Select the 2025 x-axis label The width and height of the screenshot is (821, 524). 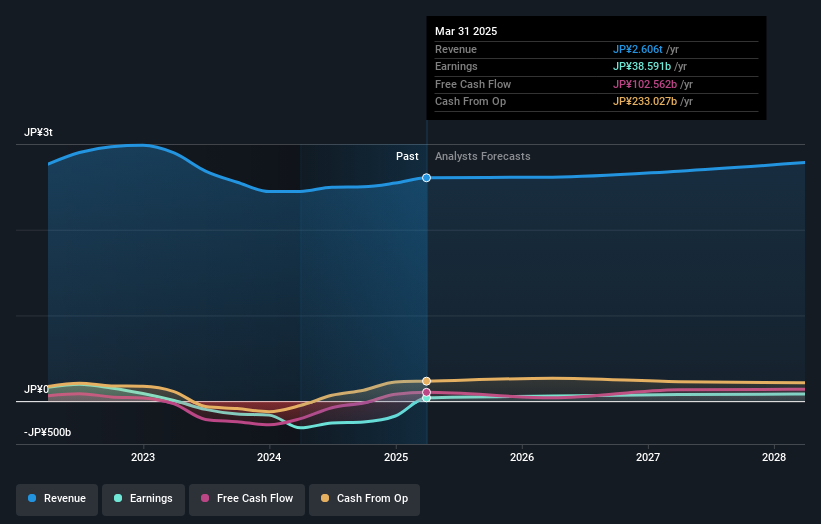396,458
